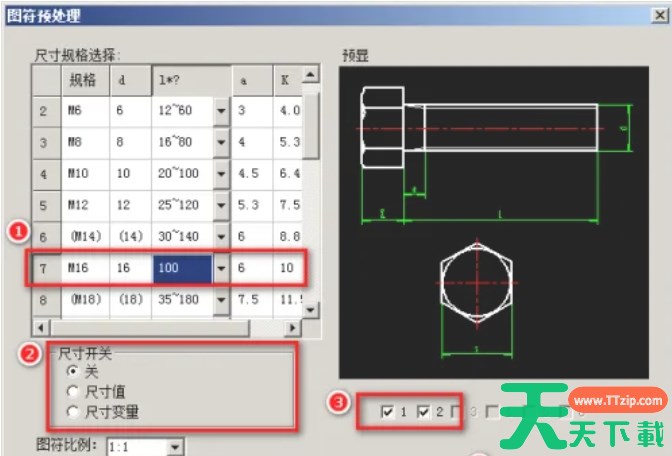672x456 pixels.
Task: Toggle view checkbox 1
Action: (x=387, y=412)
